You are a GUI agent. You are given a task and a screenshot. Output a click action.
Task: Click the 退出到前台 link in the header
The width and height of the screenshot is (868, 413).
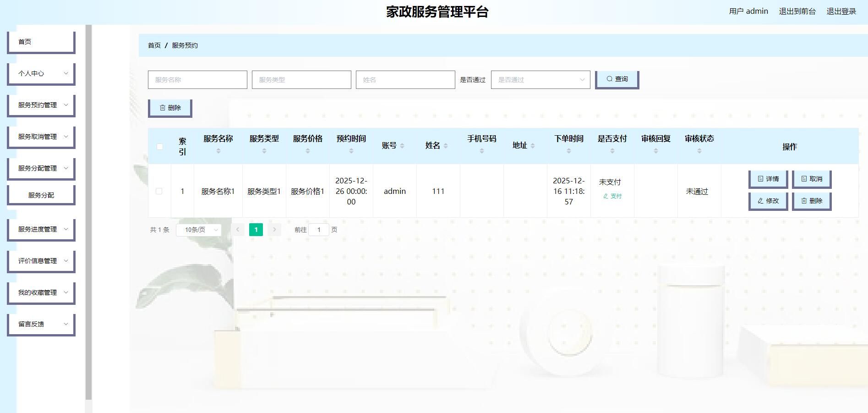click(797, 11)
